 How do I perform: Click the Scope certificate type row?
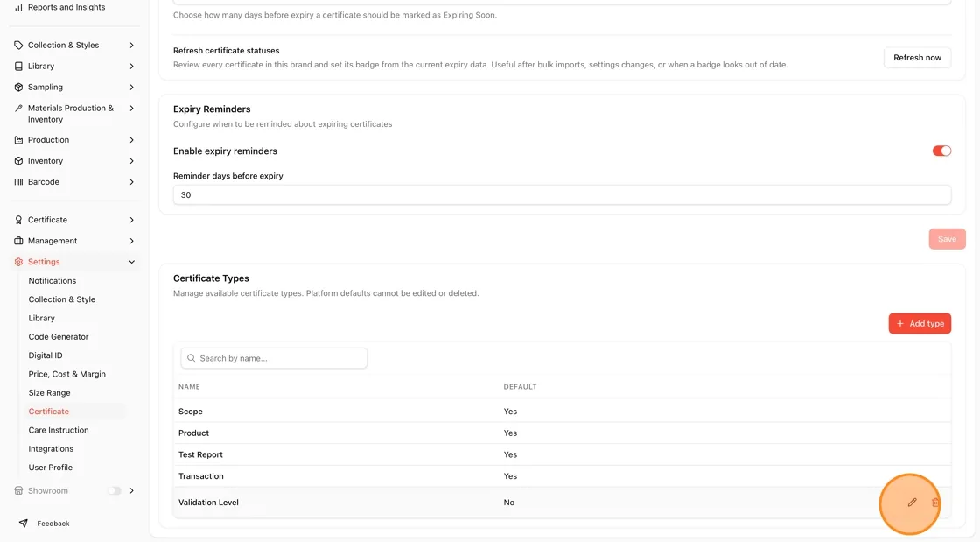click(x=562, y=412)
